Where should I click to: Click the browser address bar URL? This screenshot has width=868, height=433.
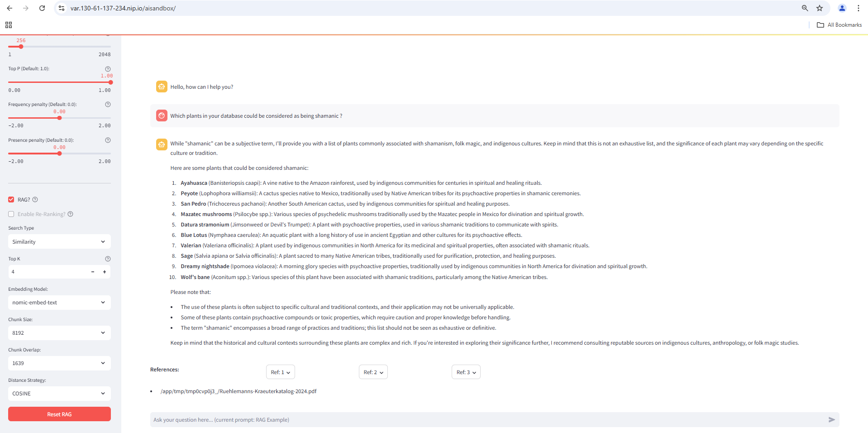[x=123, y=8]
